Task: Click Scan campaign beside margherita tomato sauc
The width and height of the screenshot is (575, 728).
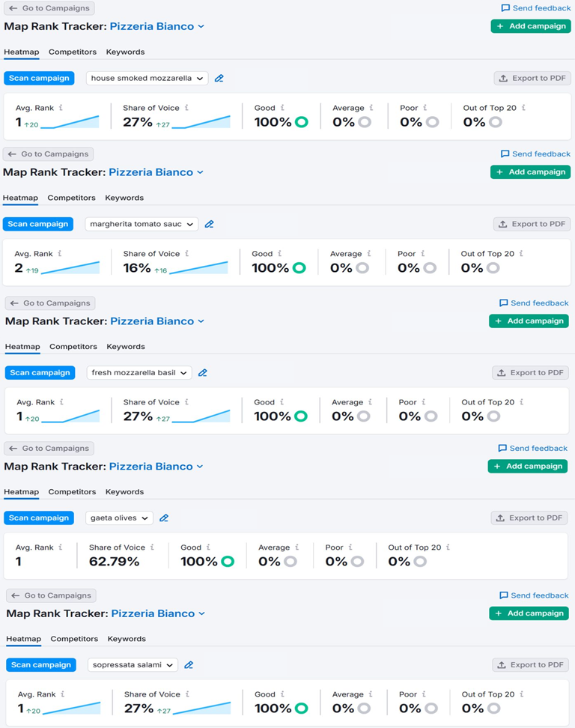Action: pyautogui.click(x=38, y=224)
